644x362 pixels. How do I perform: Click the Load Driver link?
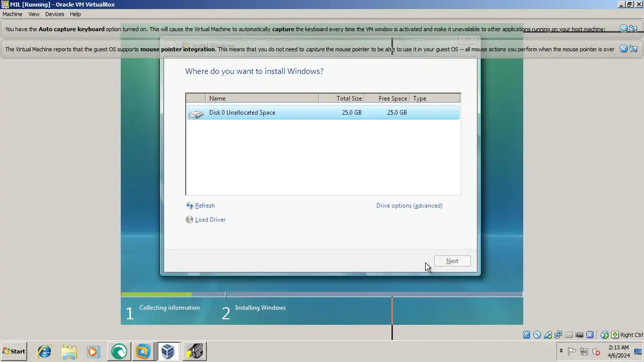210,220
